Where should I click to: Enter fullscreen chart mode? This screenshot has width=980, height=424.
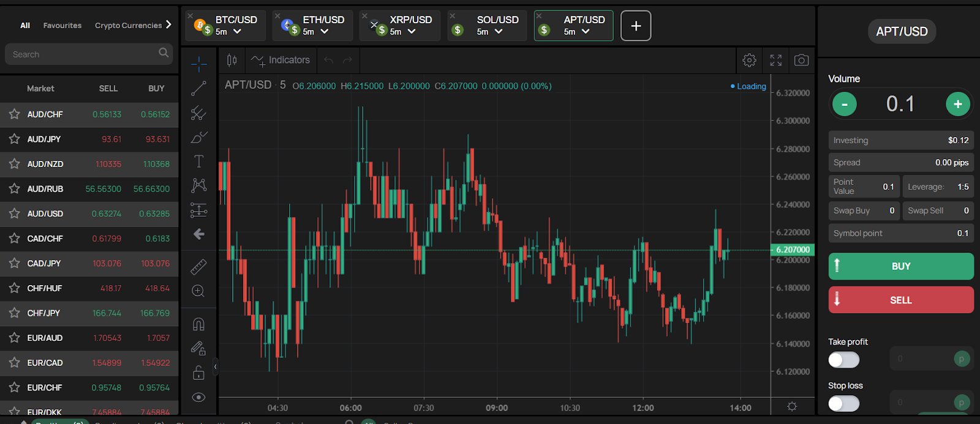point(776,60)
